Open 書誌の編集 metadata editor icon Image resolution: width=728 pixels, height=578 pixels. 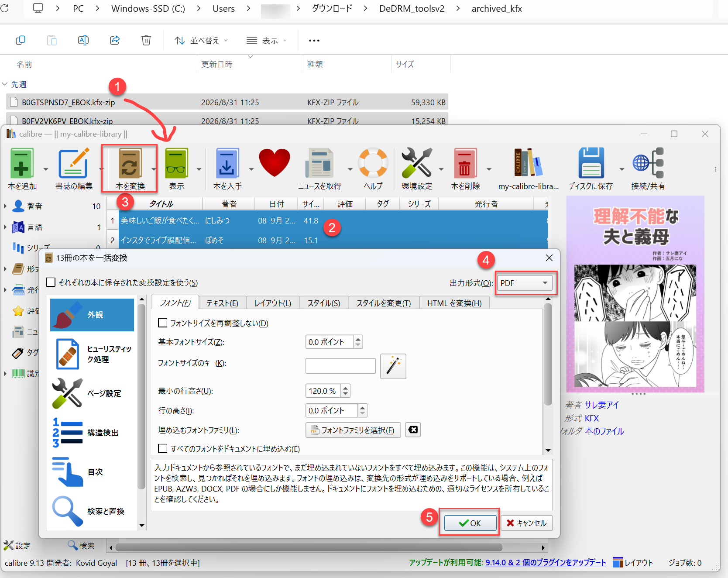(74, 163)
